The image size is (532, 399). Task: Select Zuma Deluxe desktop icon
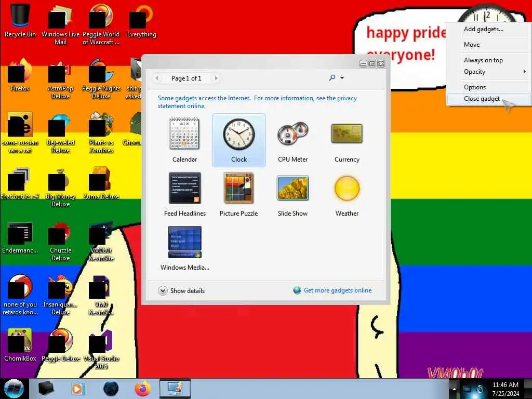[x=101, y=183]
